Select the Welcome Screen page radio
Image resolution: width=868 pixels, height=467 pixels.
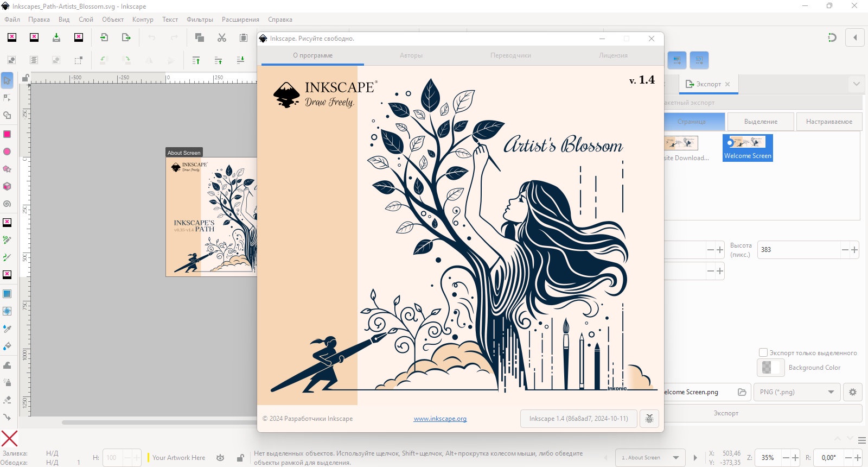click(x=730, y=143)
